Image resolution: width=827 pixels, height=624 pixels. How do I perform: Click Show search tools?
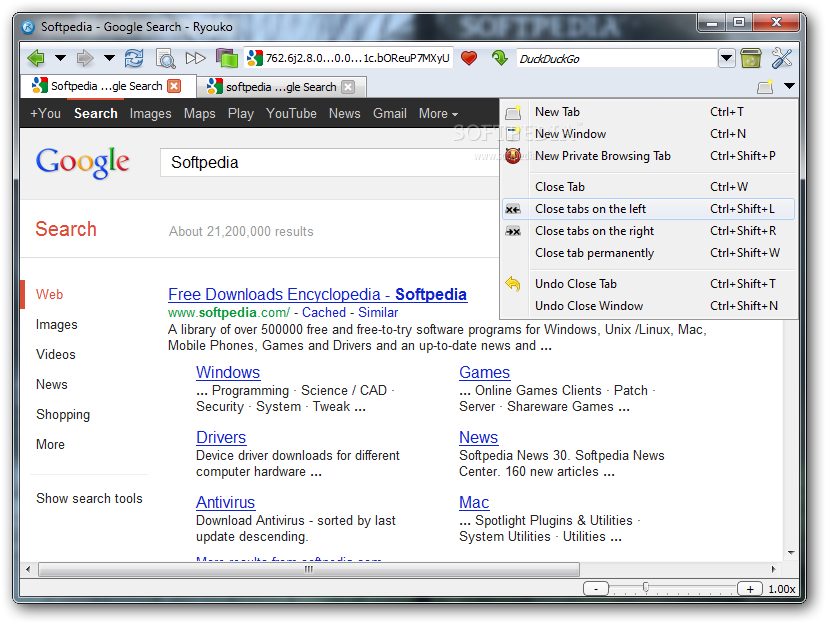point(89,498)
